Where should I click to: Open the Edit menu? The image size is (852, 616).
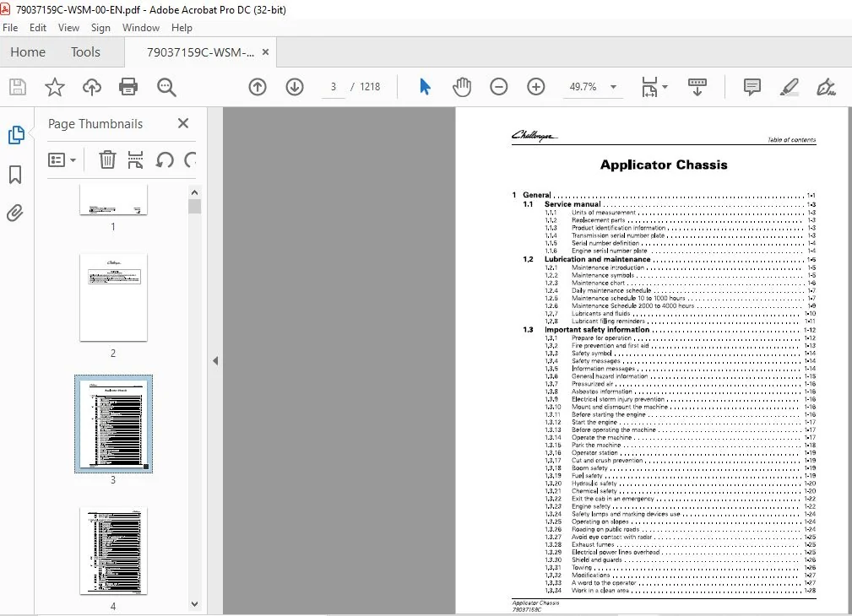point(37,28)
